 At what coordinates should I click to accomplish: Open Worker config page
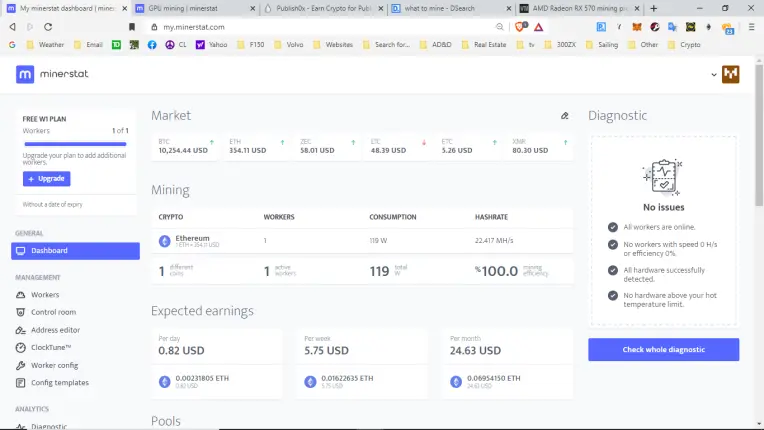[55, 365]
